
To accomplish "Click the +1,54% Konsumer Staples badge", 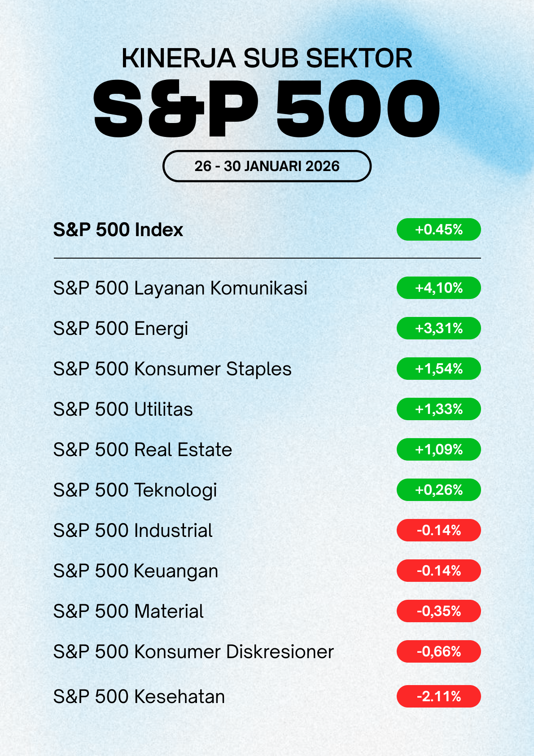I will 438,369.
